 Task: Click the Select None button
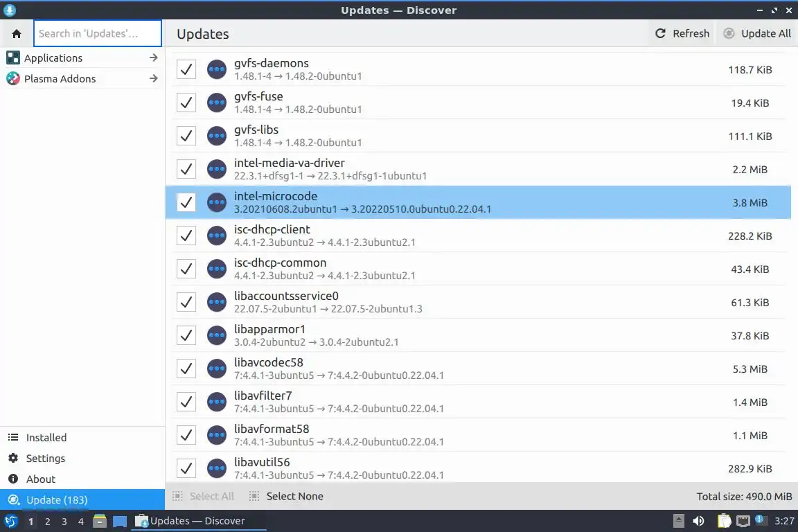(286, 497)
